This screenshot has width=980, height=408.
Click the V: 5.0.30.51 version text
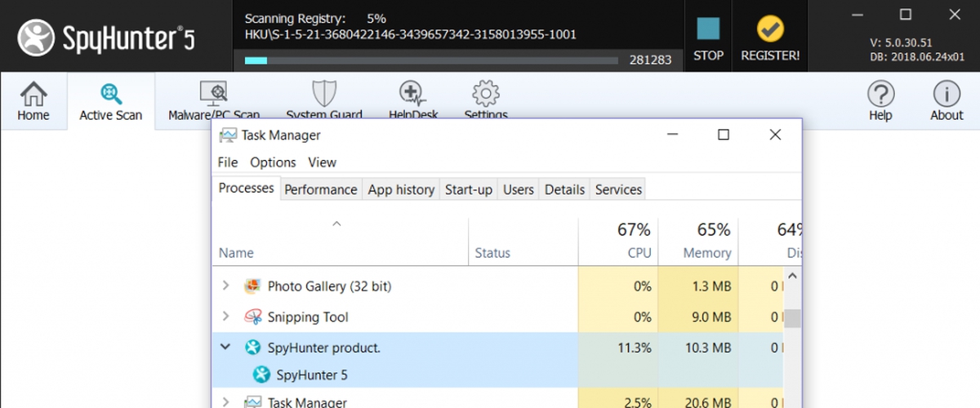pos(902,42)
